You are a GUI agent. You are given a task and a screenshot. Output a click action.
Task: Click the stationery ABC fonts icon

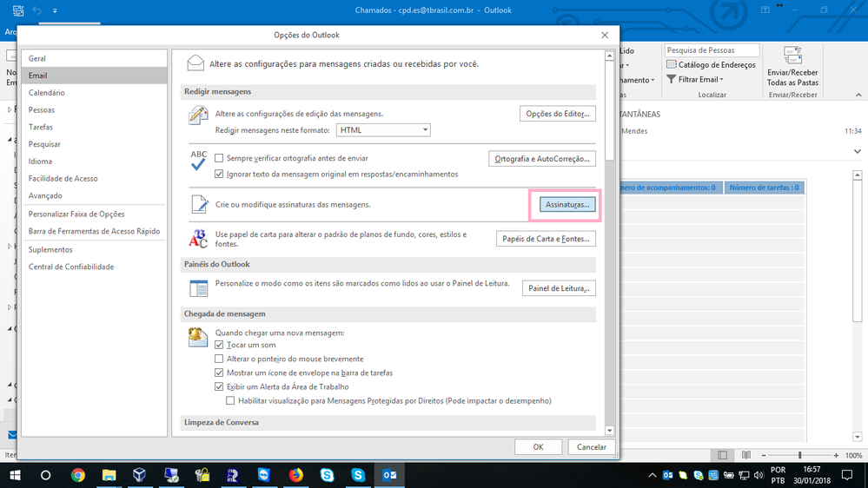pyautogui.click(x=198, y=239)
